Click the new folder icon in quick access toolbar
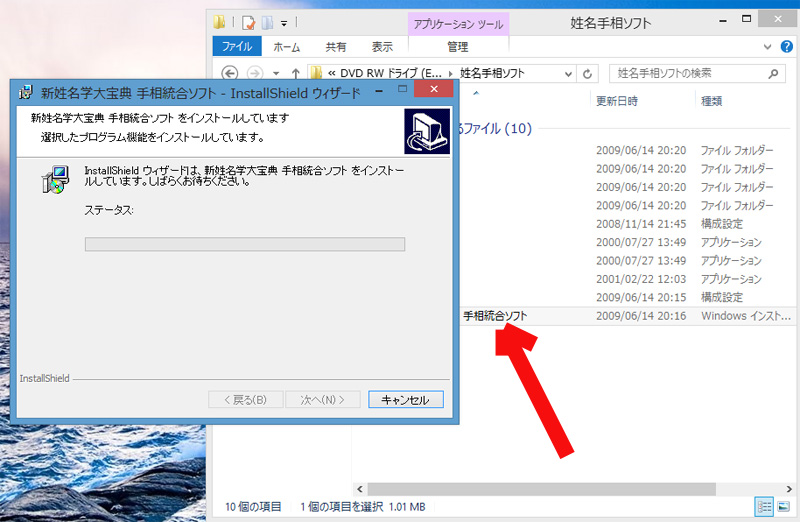Viewport: 800px width, 522px height. [x=267, y=22]
